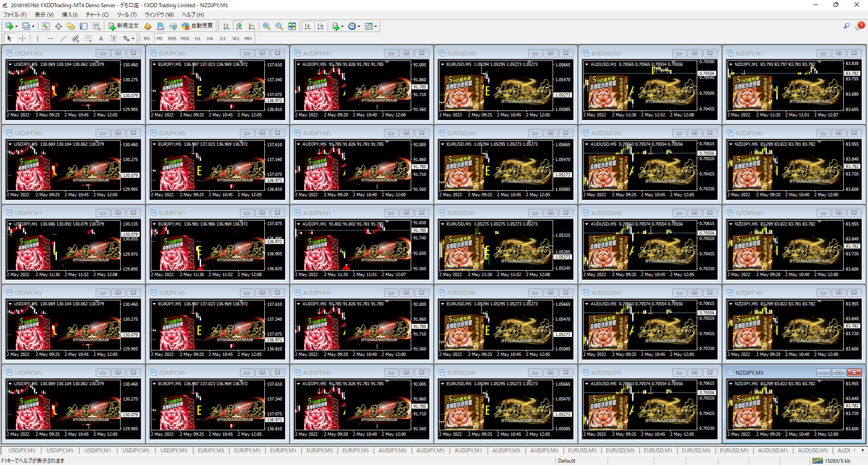Draw a horizontal line tool
This screenshot has height=465, width=868.
(x=51, y=38)
